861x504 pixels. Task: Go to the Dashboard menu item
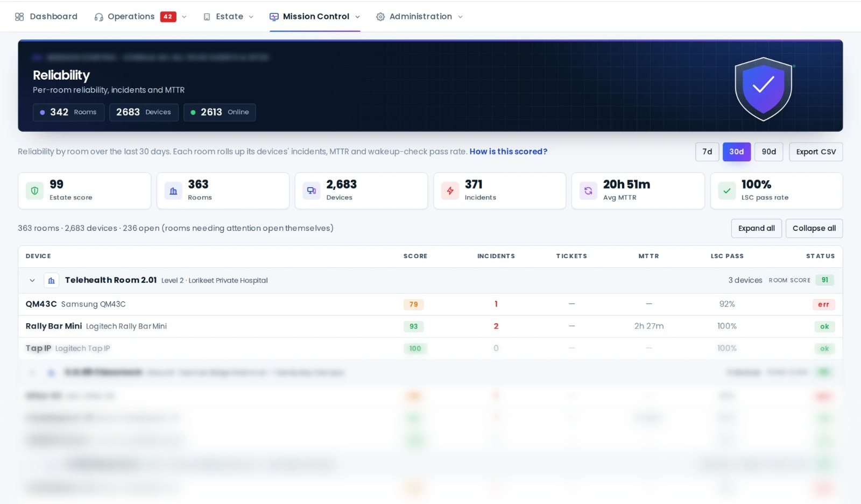pyautogui.click(x=46, y=17)
